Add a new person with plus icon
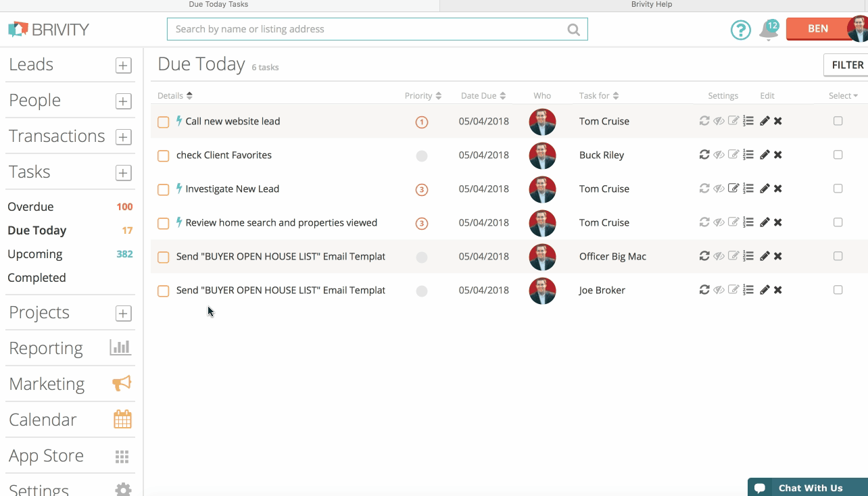 (x=123, y=101)
